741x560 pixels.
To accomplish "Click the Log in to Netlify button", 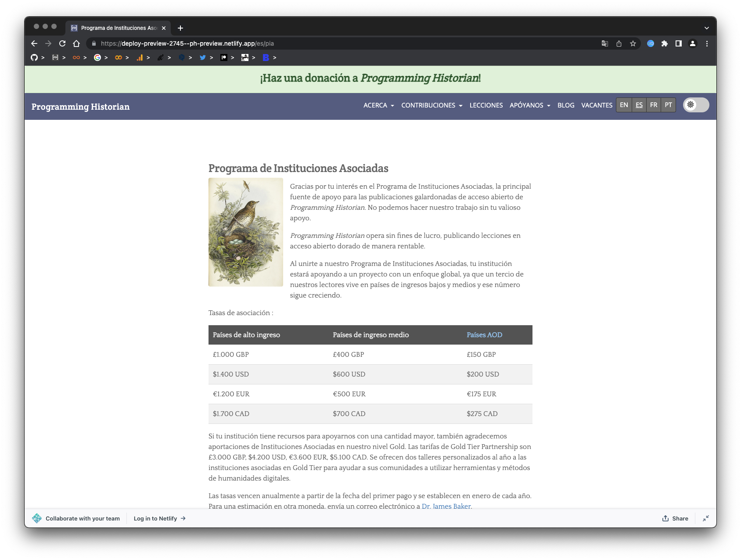I will [155, 518].
